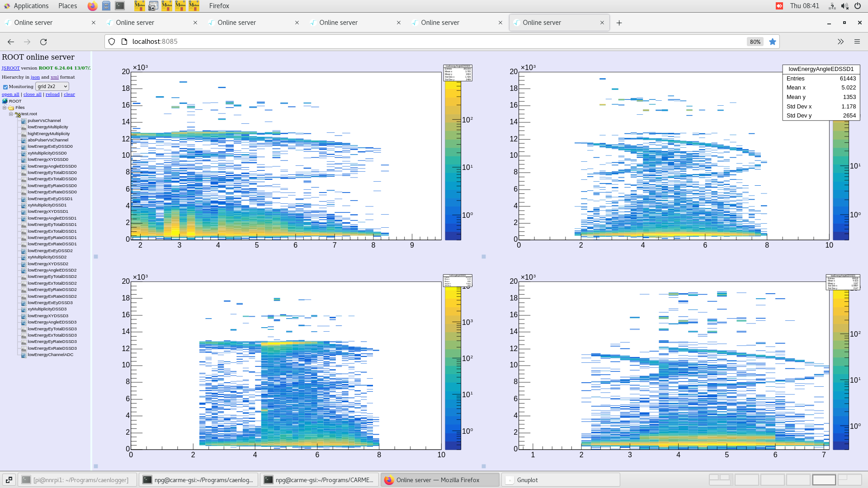
Task: Open the grid 2x2 layout dropdown
Action: pyautogui.click(x=52, y=86)
